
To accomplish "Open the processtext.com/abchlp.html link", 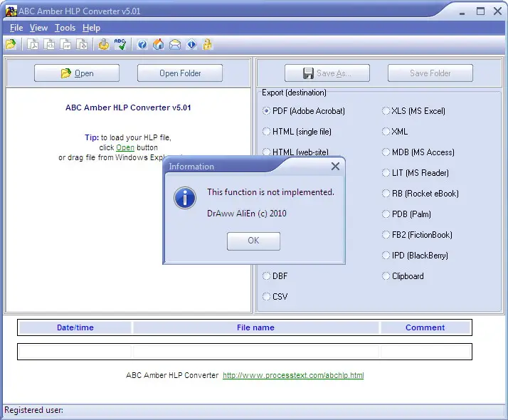I will (x=293, y=375).
